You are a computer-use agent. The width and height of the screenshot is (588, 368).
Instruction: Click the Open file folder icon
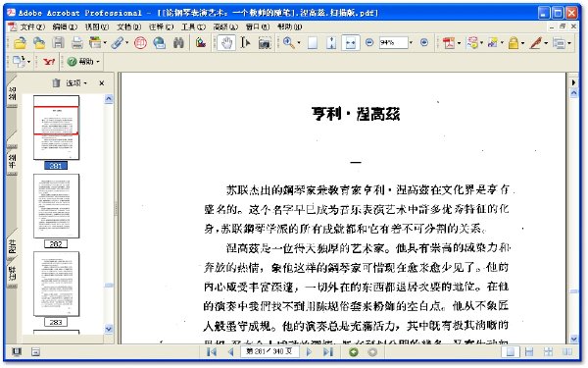click(20, 43)
